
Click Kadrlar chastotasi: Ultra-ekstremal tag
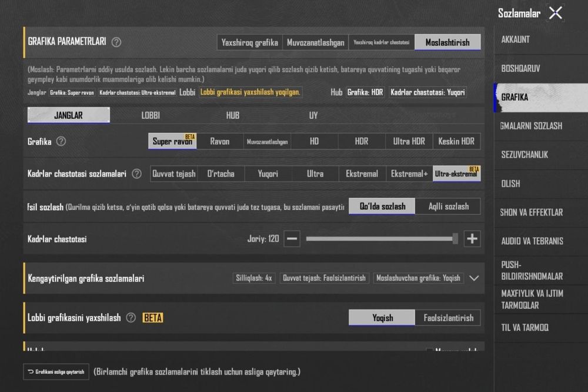137,93
